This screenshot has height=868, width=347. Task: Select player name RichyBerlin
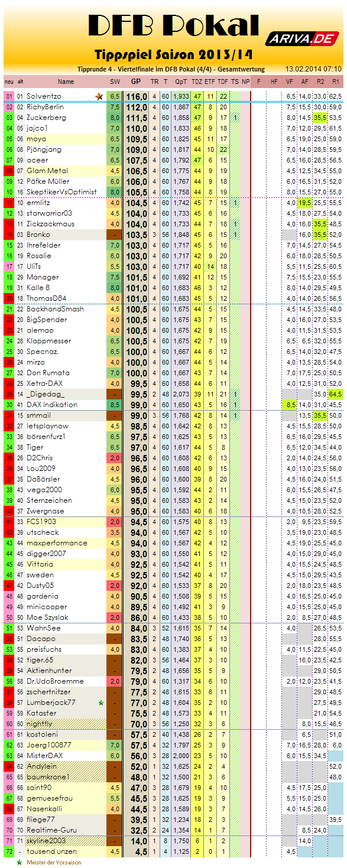45,107
